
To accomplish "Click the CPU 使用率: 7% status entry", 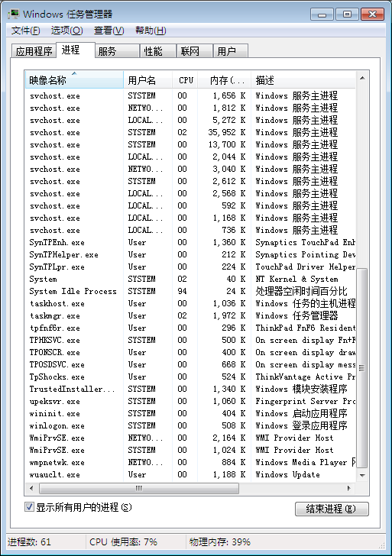I will click(x=123, y=541).
